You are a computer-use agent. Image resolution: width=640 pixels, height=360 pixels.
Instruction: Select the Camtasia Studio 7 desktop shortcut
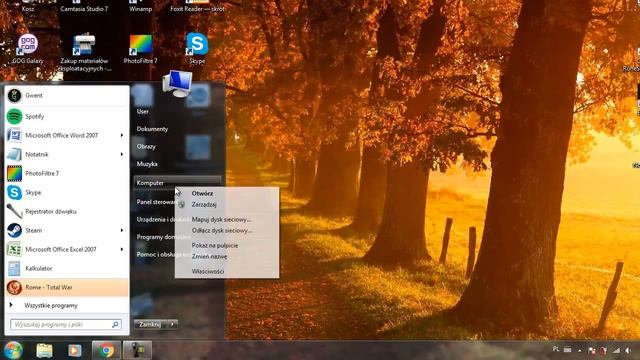[84, 6]
